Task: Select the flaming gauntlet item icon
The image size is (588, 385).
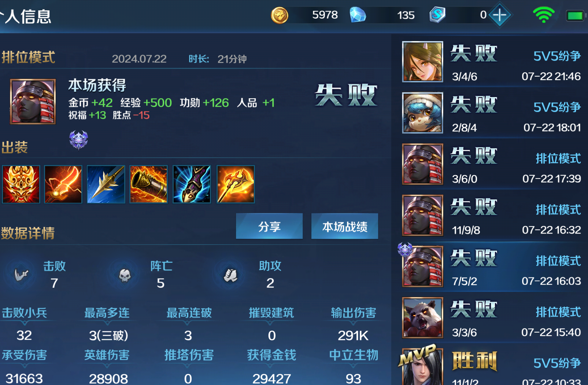Action: click(149, 184)
